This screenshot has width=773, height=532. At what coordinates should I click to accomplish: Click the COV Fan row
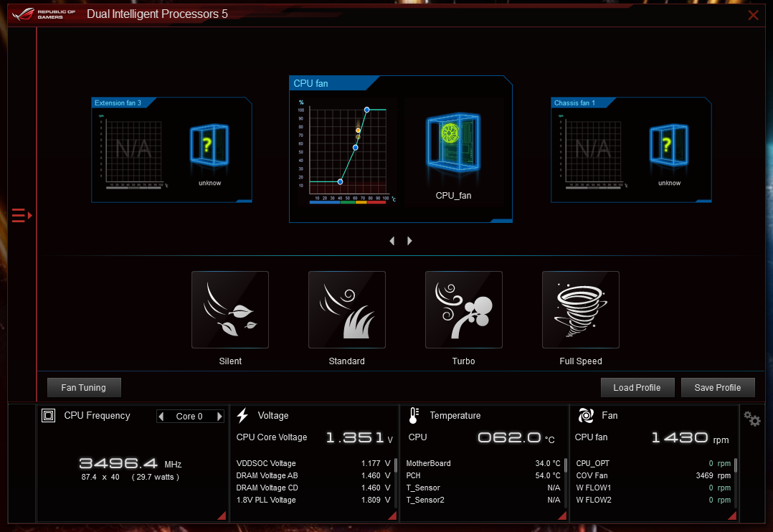[x=653, y=476]
